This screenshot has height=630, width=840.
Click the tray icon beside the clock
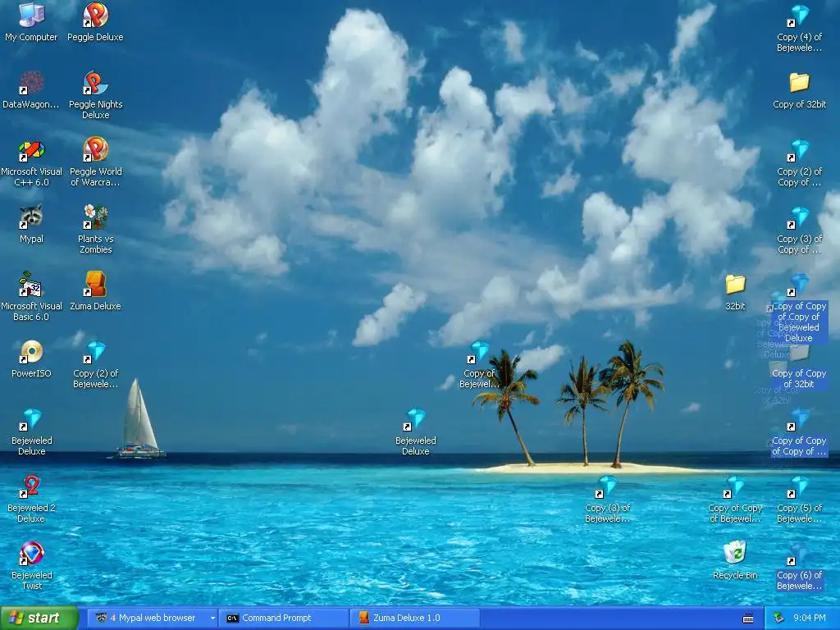pyautogui.click(x=778, y=618)
